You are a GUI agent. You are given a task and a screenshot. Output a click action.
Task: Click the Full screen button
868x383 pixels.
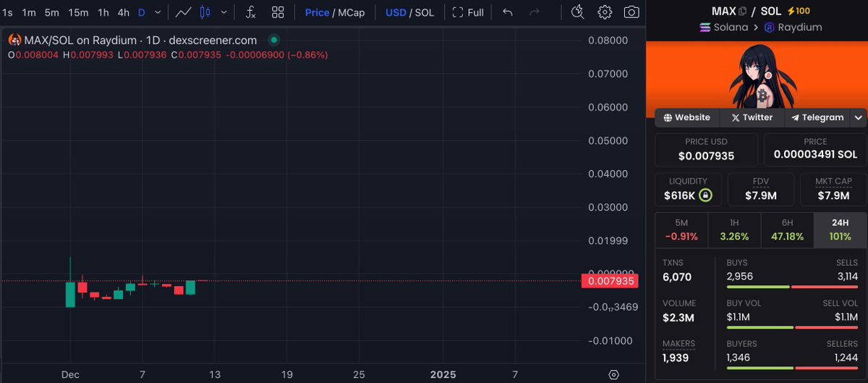[x=468, y=12]
